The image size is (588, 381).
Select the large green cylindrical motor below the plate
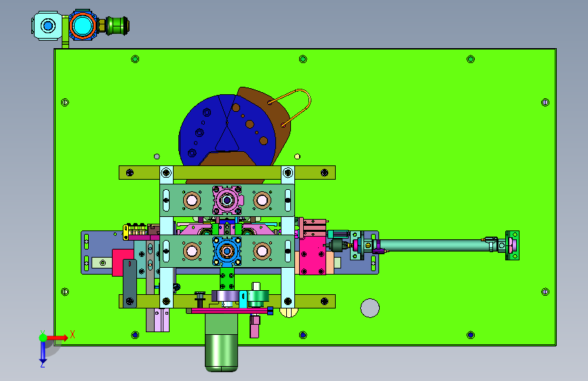(221, 343)
